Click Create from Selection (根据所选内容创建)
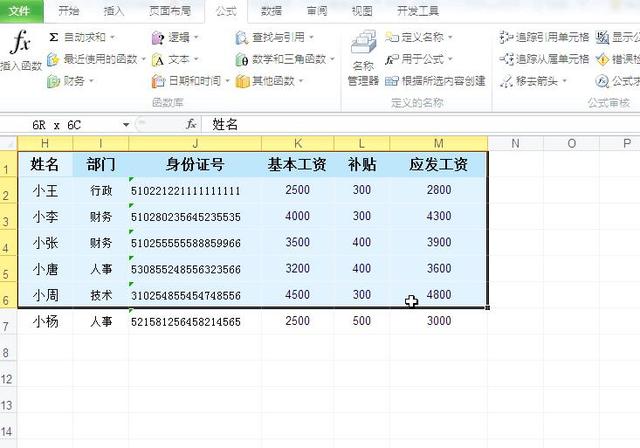Screen dimensions: 640x448 435,81
